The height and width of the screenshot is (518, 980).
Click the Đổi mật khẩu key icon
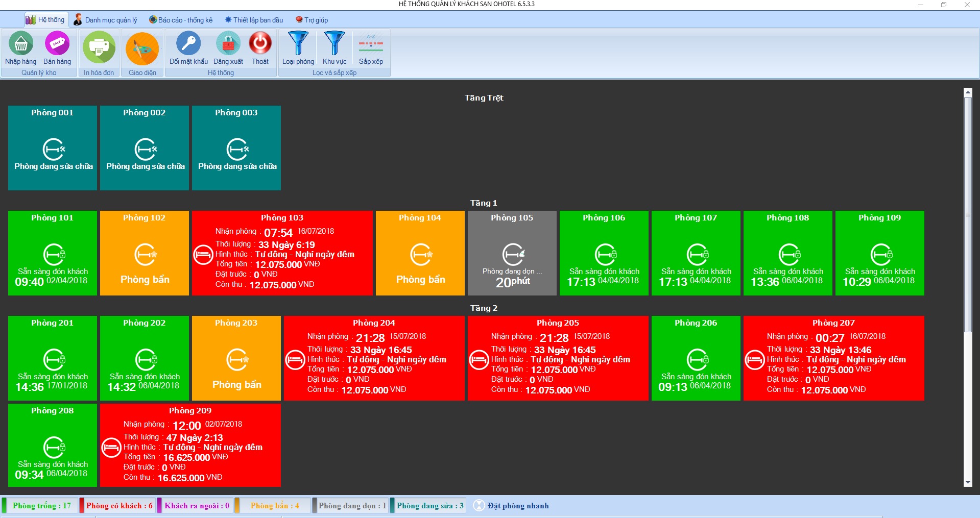pos(188,43)
